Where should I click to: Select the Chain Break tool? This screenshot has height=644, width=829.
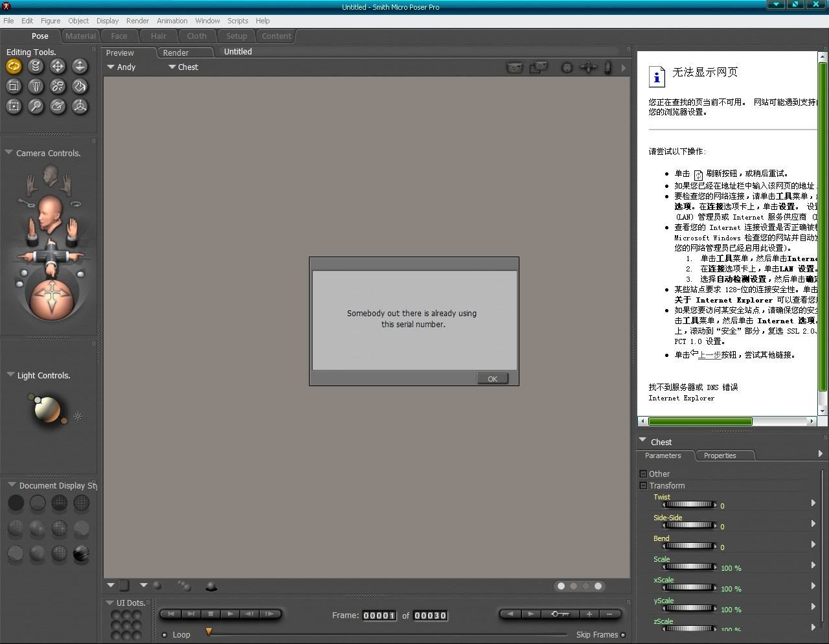[58, 86]
